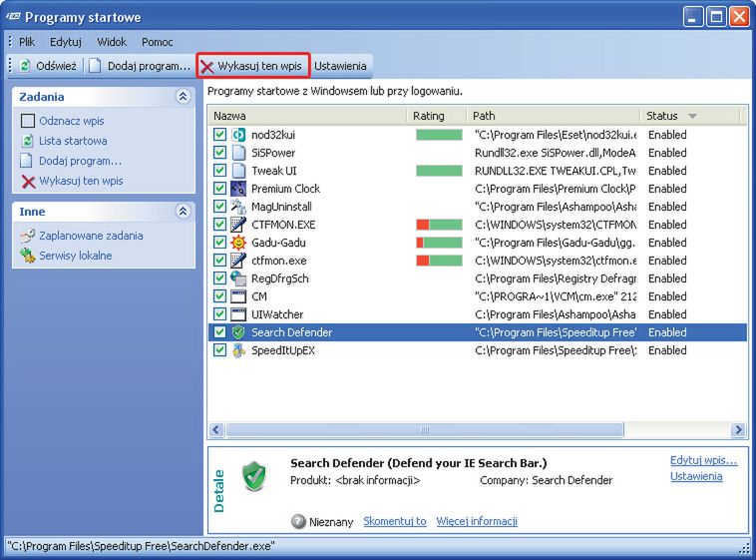
Task: Toggle the SpeedItUpEX checkbox
Action: pyautogui.click(x=219, y=350)
